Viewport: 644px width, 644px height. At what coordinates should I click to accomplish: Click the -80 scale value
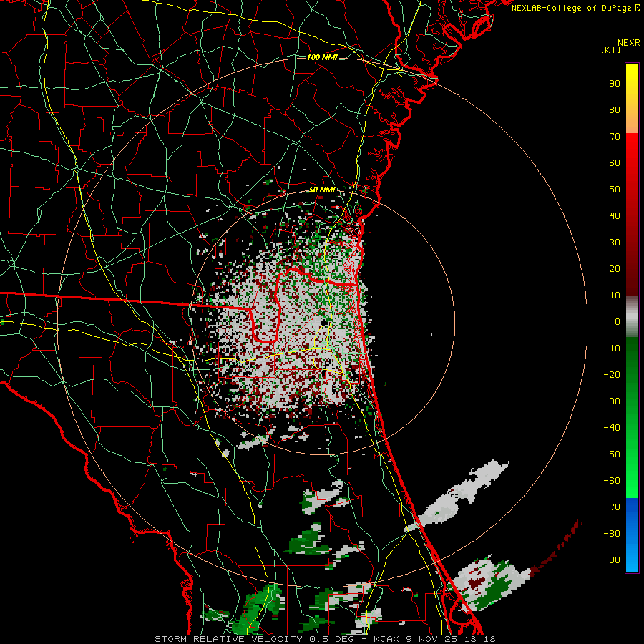tap(612, 534)
